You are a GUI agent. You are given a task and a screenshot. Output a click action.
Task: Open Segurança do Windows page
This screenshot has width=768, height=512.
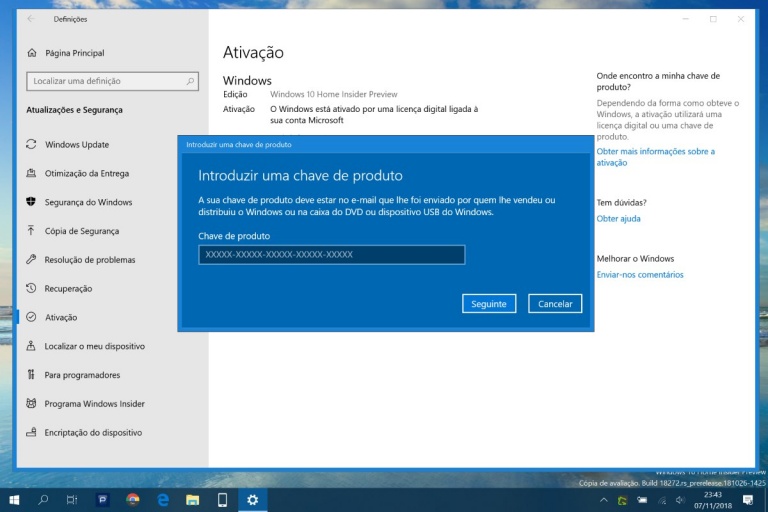point(88,202)
